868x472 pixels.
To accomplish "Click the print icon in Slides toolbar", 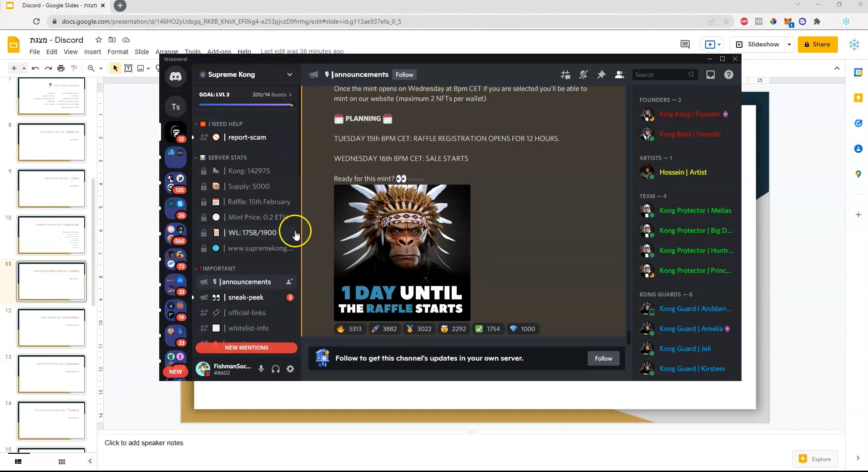I will (61, 68).
